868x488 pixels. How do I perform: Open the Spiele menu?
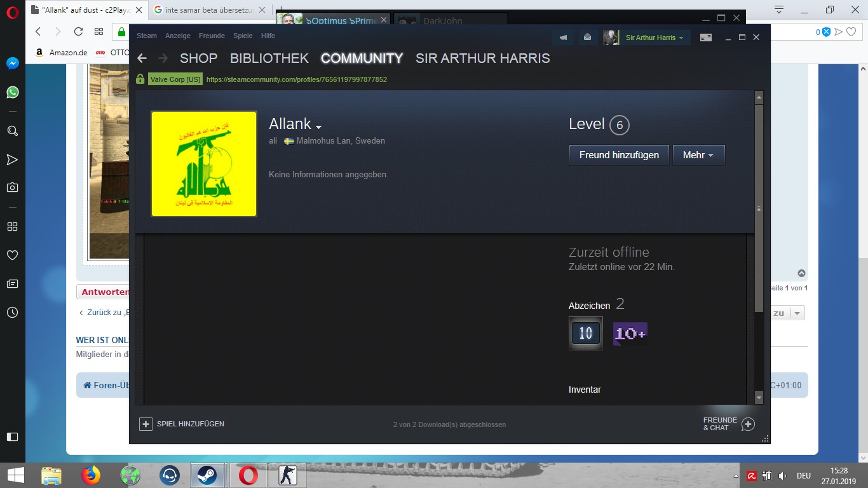pyautogui.click(x=243, y=36)
